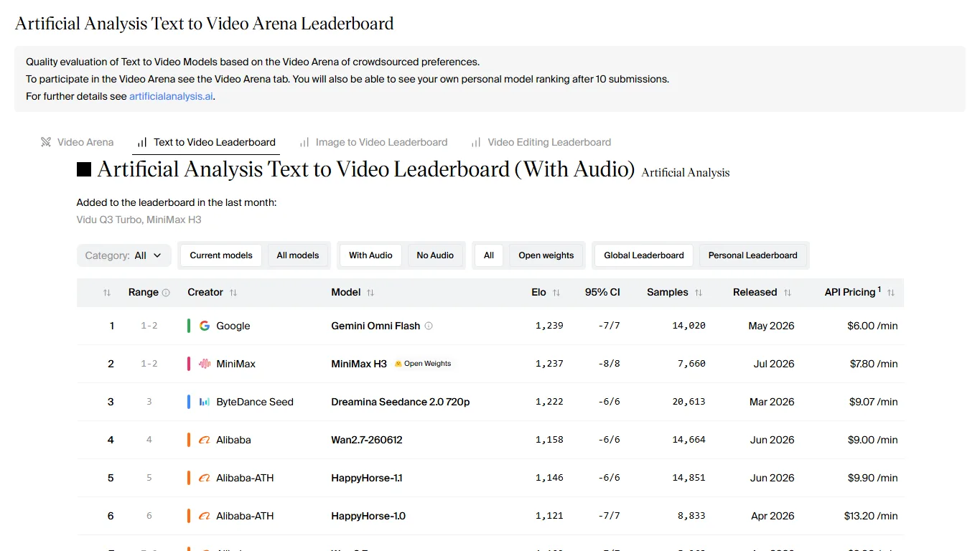The width and height of the screenshot is (980, 551).
Task: Click the price $9.07 /min
Action: [874, 402]
